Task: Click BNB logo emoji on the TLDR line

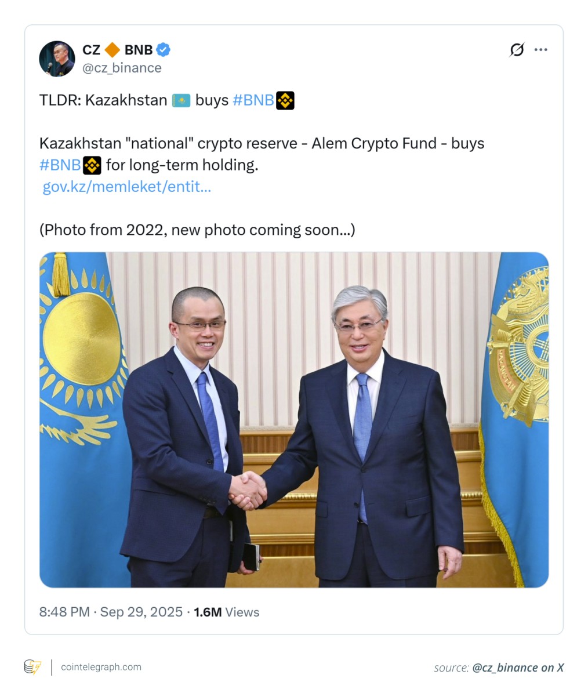Action: pyautogui.click(x=285, y=101)
